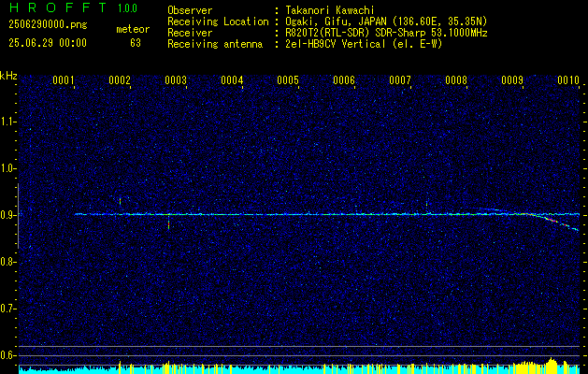Click the 0.9 kHz axis label
588x374 pixels.
7,215
